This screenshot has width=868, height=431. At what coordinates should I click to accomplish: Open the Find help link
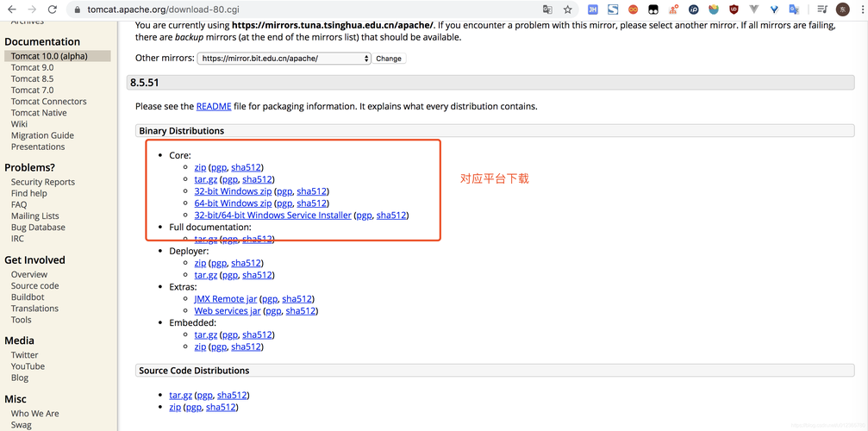(x=28, y=193)
